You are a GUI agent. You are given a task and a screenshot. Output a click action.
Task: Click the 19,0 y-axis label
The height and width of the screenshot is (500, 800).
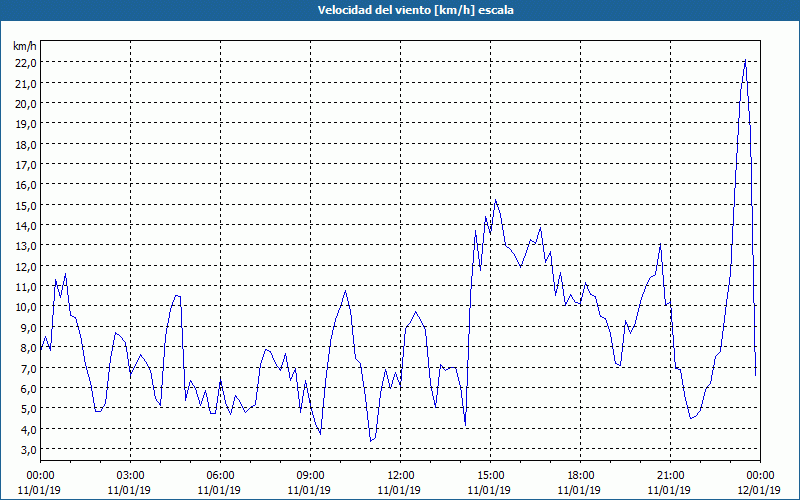(x=26, y=124)
